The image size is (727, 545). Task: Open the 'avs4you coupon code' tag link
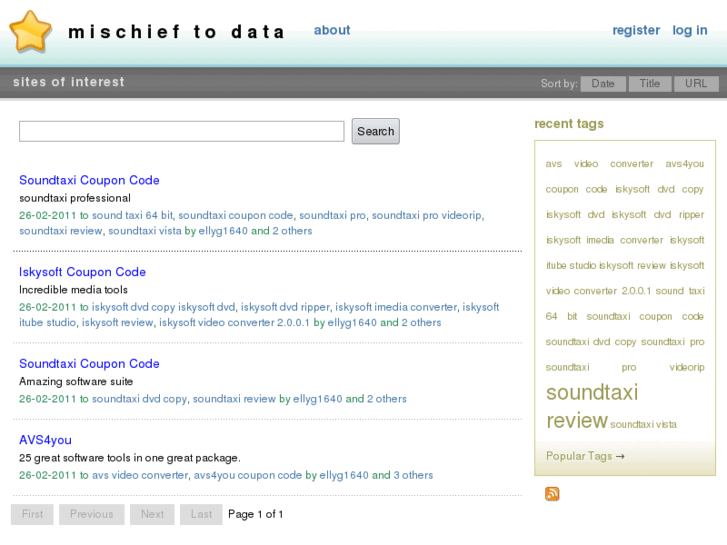(248, 475)
